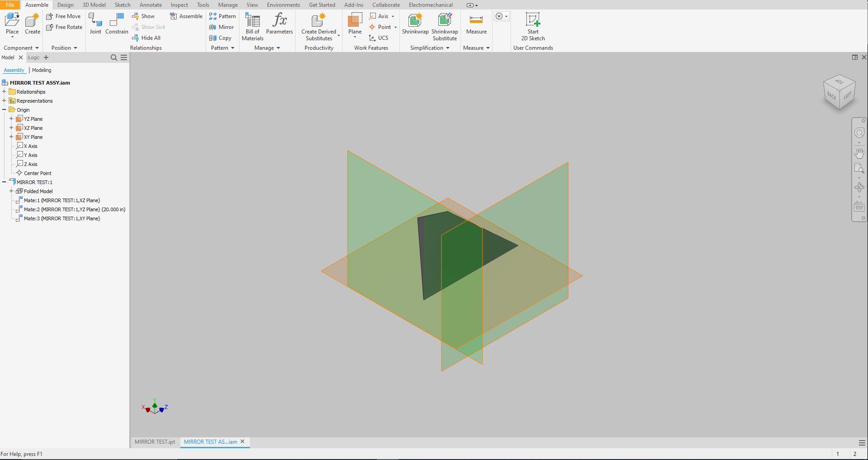Open Bill of Materials
Screen dimensions: 868x460
point(253,27)
